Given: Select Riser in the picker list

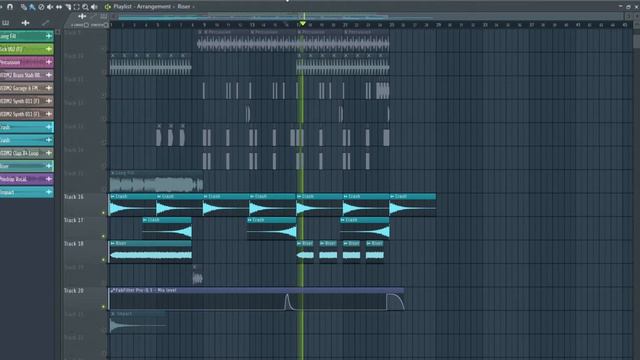Looking at the screenshot, I should (x=27, y=166).
